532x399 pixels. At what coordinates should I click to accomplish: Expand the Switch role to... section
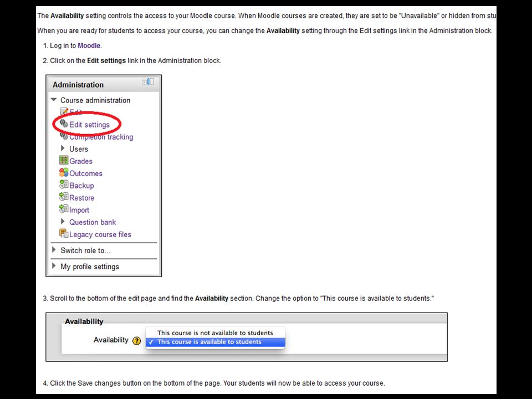point(54,250)
